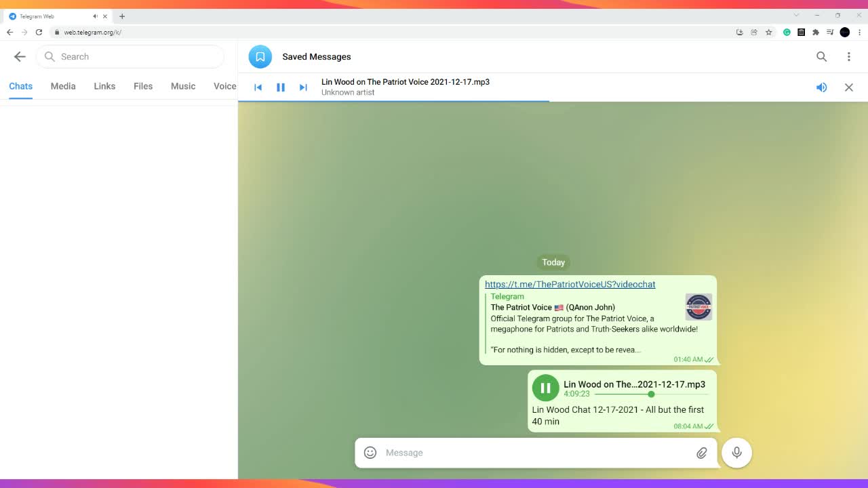Viewport: 868px width, 488px height.
Task: Bookmark this page with star icon
Action: pyautogui.click(x=768, y=32)
